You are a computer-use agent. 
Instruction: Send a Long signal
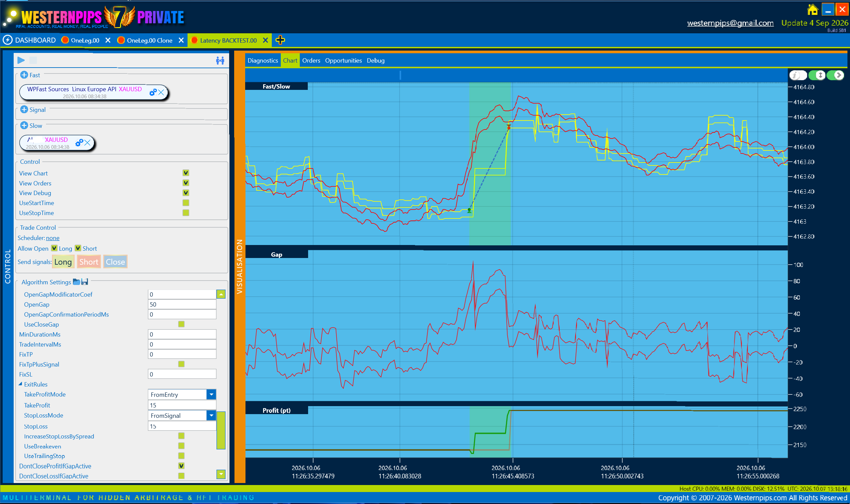[x=63, y=262]
